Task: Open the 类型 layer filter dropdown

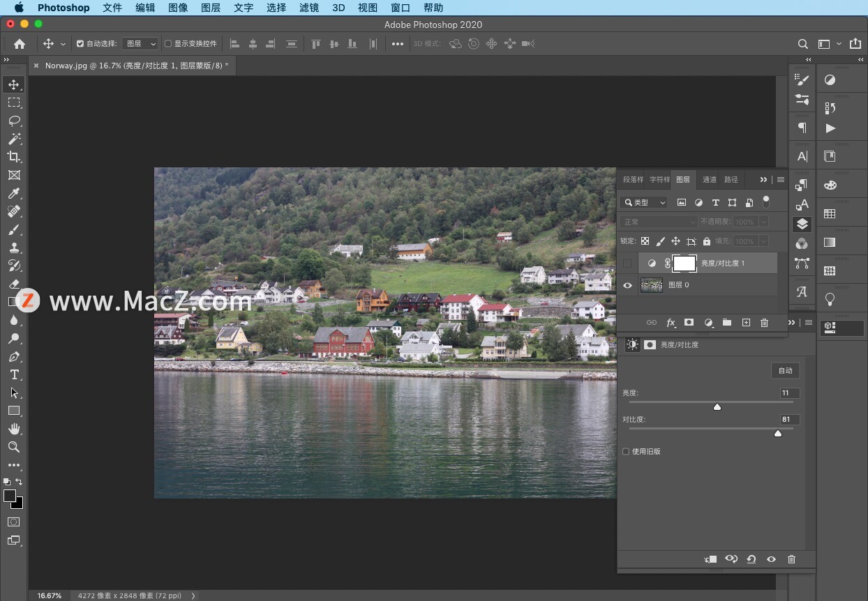Action: point(644,203)
